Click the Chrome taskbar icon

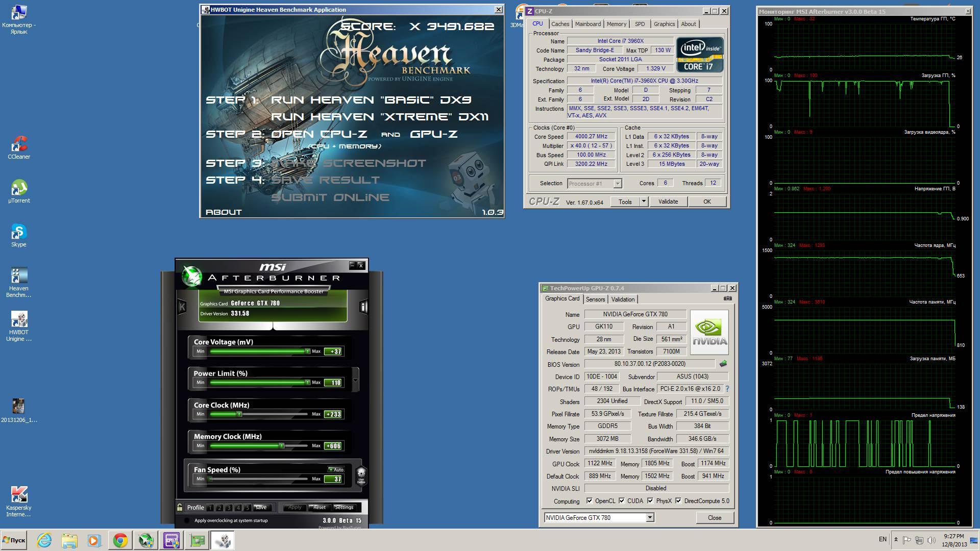(120, 540)
